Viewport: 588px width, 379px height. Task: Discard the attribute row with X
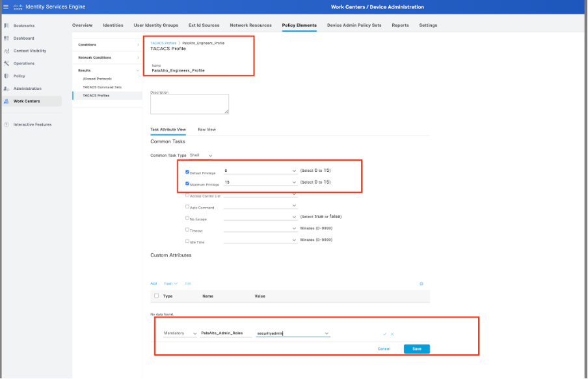tap(392, 334)
